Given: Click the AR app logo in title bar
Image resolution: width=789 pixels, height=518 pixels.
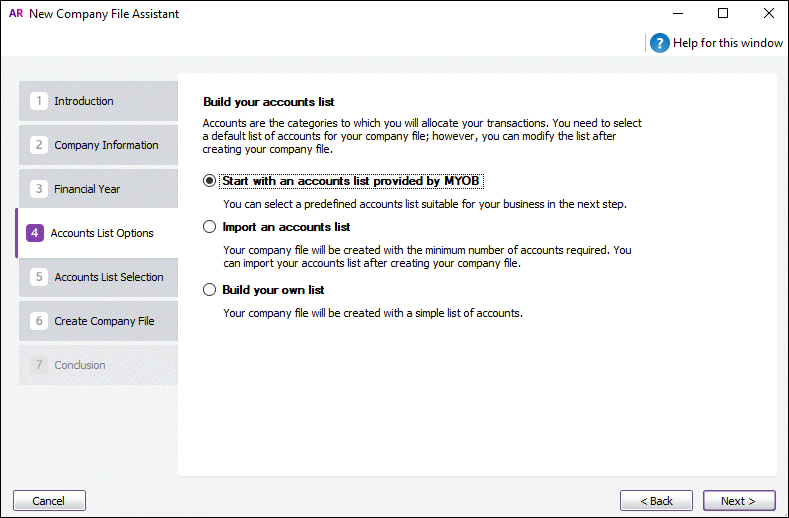Looking at the screenshot, I should (15, 14).
